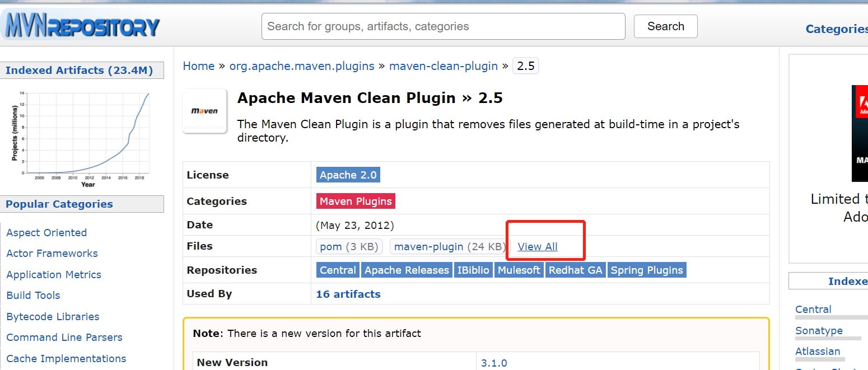
Task: Click View All files link
Action: pos(538,246)
